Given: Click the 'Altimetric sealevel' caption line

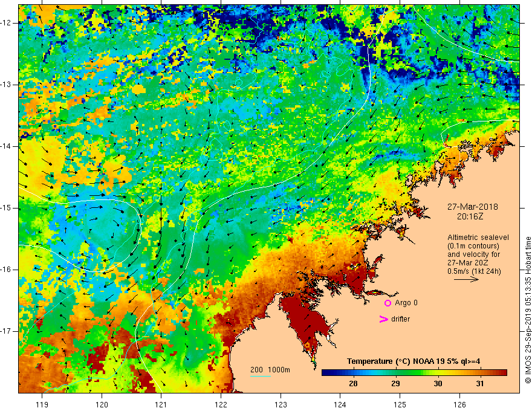Looking at the screenshot, I should pyautogui.click(x=478, y=238).
